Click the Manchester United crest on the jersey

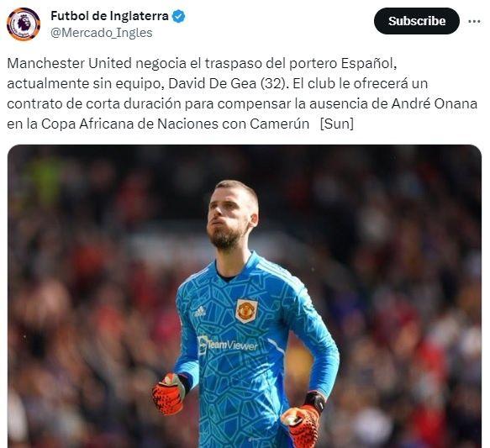click(x=246, y=310)
